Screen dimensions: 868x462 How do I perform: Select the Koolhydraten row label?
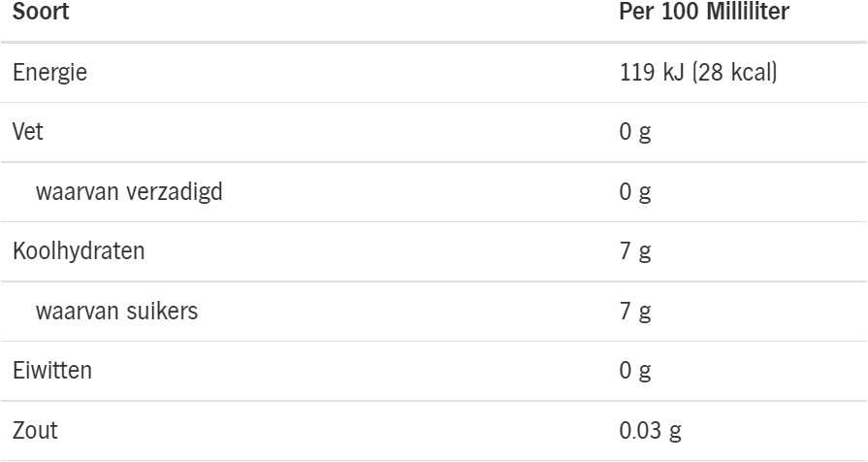click(79, 251)
